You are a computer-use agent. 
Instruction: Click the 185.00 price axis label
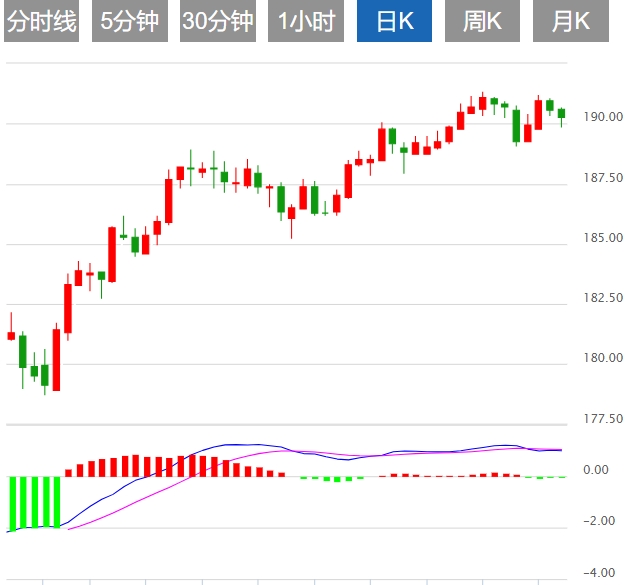(604, 238)
